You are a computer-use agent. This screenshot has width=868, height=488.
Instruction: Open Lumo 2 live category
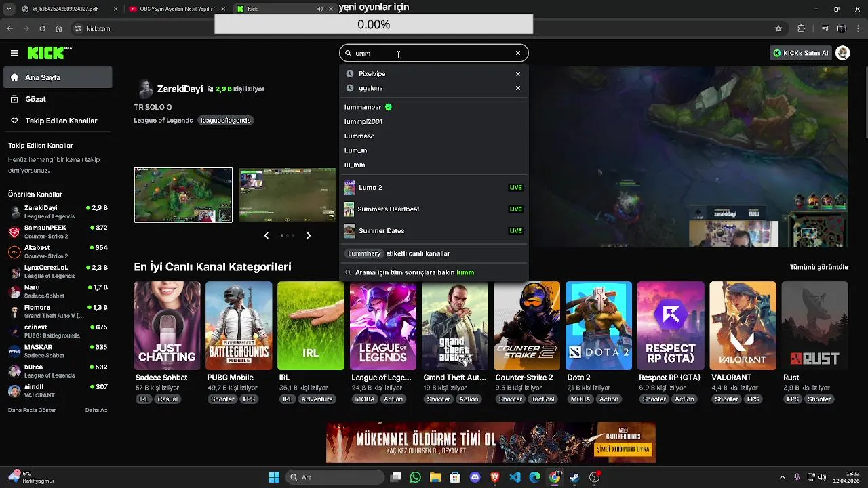click(x=434, y=187)
